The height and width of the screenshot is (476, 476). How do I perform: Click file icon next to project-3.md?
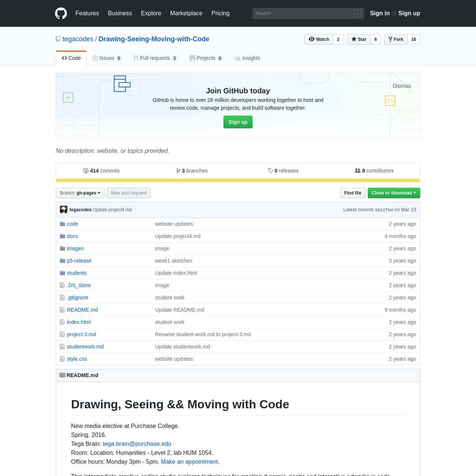click(x=62, y=334)
